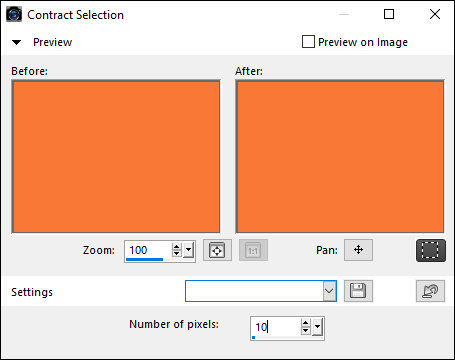Click the 1:1 actual size zoom icon
This screenshot has height=360, width=455.
click(x=253, y=250)
